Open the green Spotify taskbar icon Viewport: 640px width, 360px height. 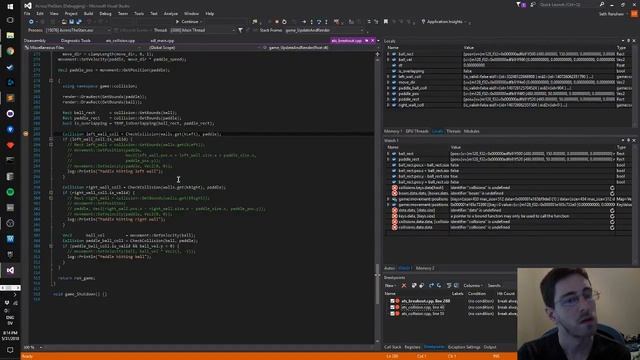point(10,192)
